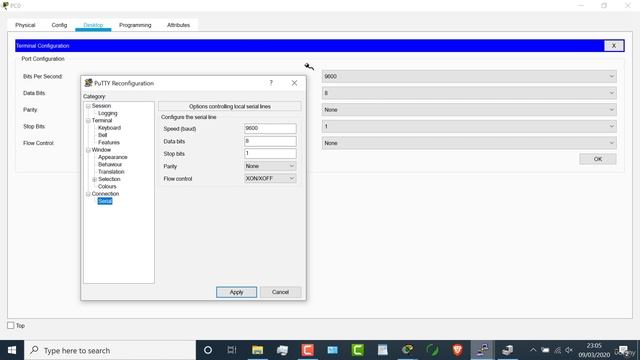The image size is (640, 360).
Task: Open File Explorer from the taskbar
Action: click(x=257, y=350)
